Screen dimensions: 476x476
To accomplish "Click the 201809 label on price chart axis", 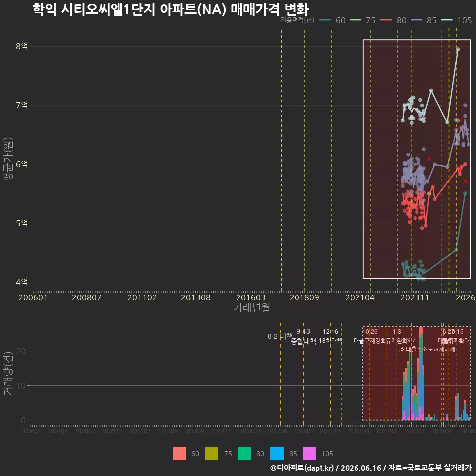I will coord(304,297).
